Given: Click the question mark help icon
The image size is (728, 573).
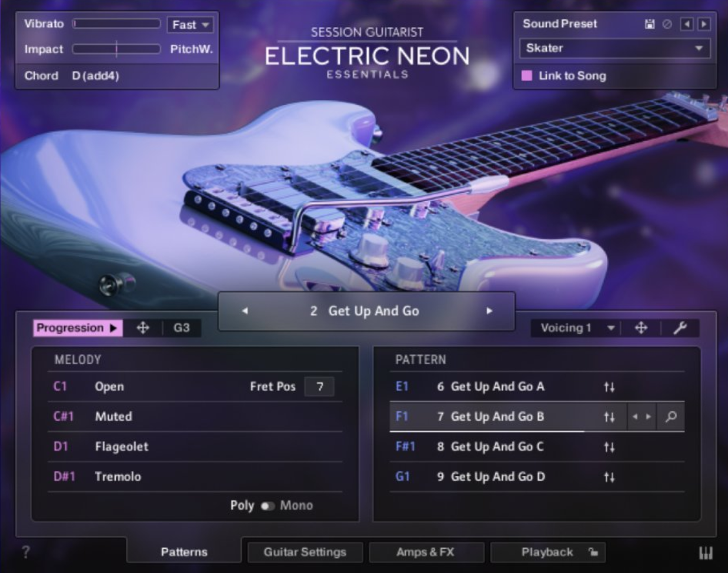Looking at the screenshot, I should 25,552.
